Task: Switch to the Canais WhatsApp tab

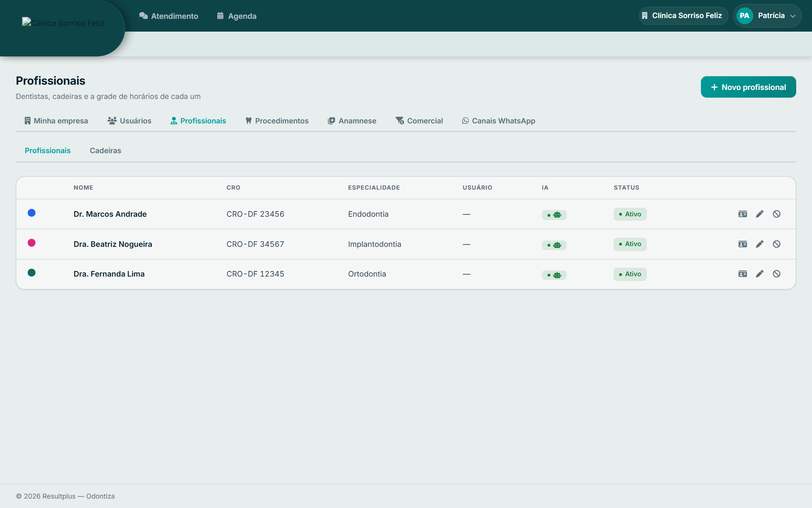Action: [x=498, y=121]
